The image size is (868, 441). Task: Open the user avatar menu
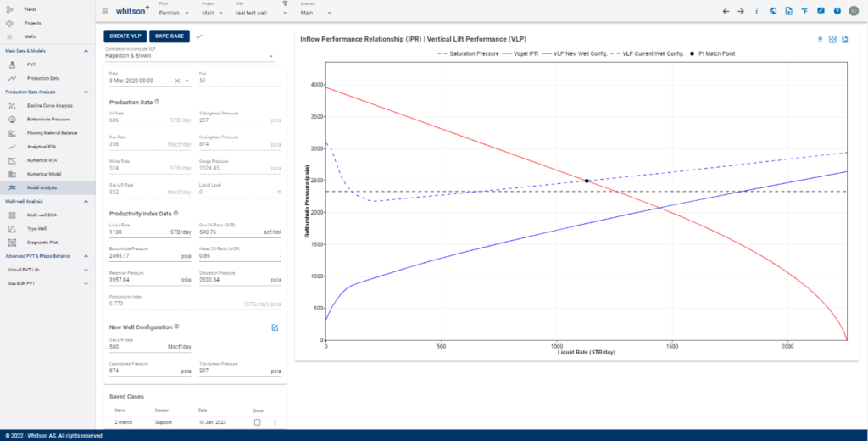(853, 11)
